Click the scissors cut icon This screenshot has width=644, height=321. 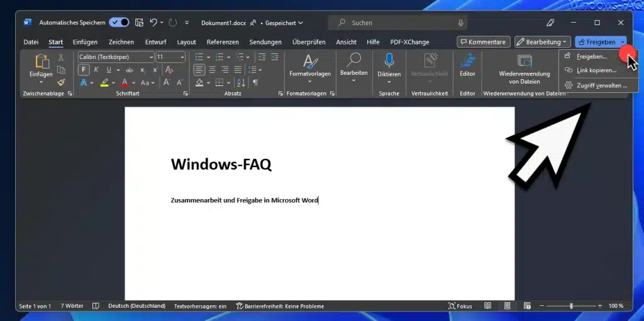click(x=61, y=57)
